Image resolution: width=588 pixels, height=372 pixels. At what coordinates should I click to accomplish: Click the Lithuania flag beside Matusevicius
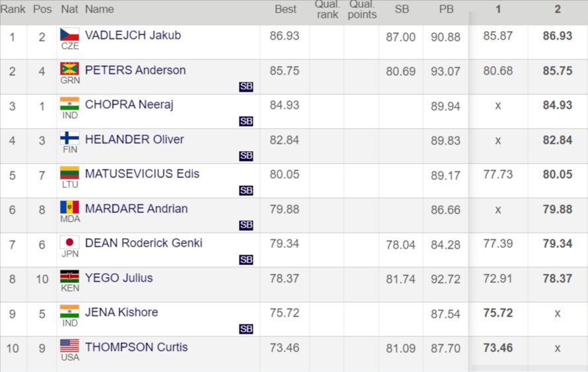pos(69,173)
